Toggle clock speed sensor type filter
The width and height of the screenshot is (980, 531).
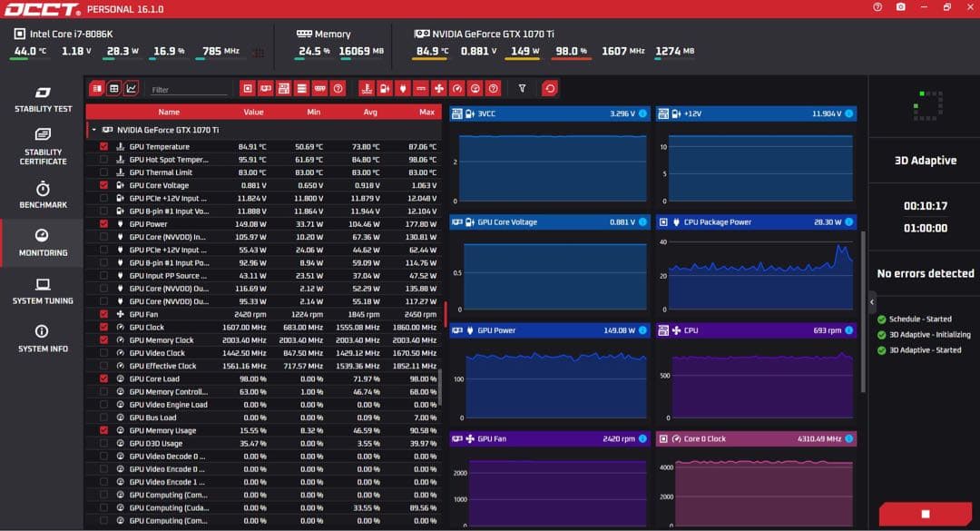457,89
